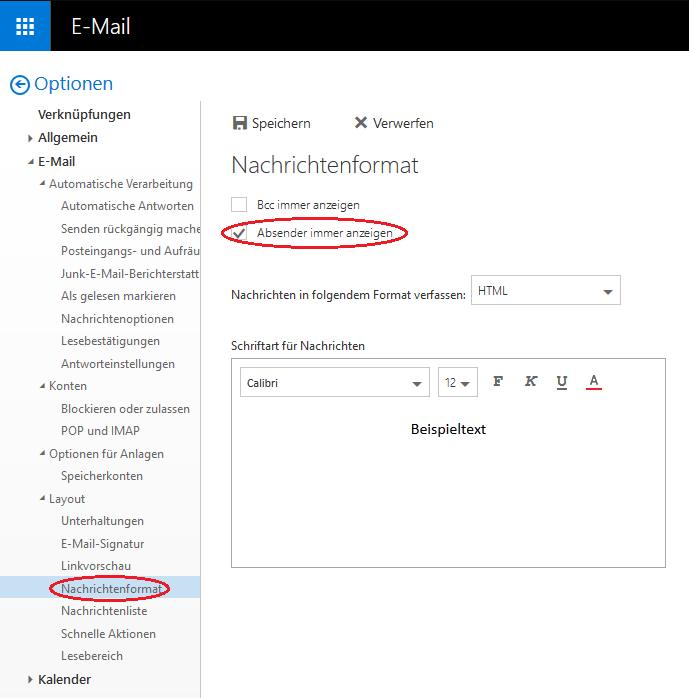Open Schnelle Aktionen settings
This screenshot has height=698, width=689.
coord(109,633)
